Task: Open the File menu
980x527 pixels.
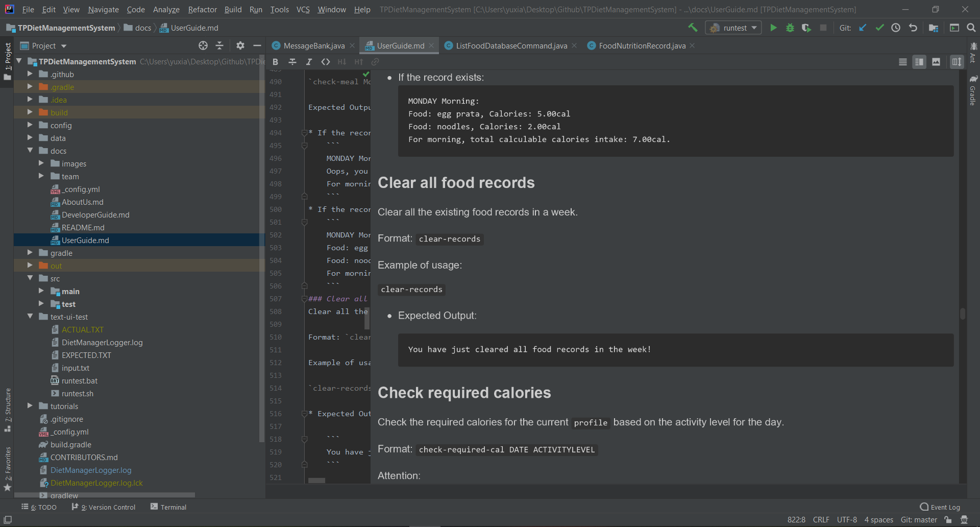Action: (x=28, y=9)
